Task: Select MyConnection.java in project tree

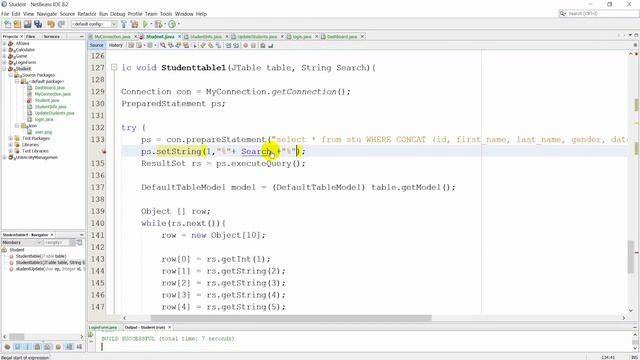Action: pos(52,94)
